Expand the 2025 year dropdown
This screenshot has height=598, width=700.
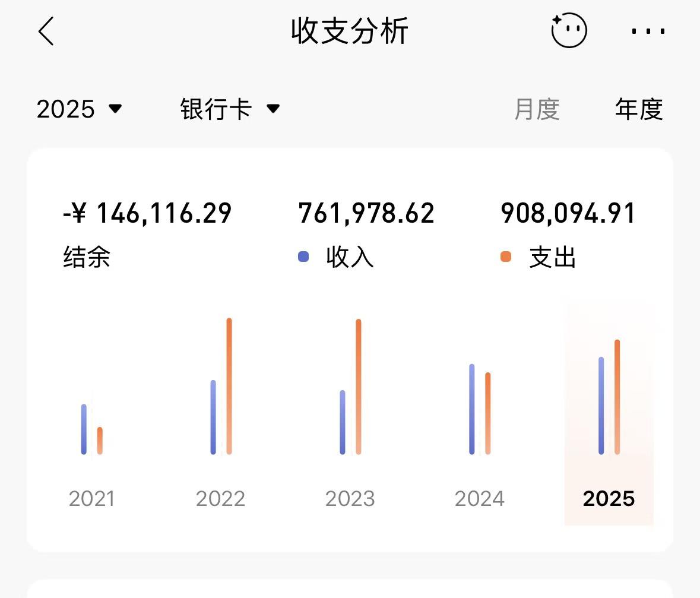(x=79, y=109)
